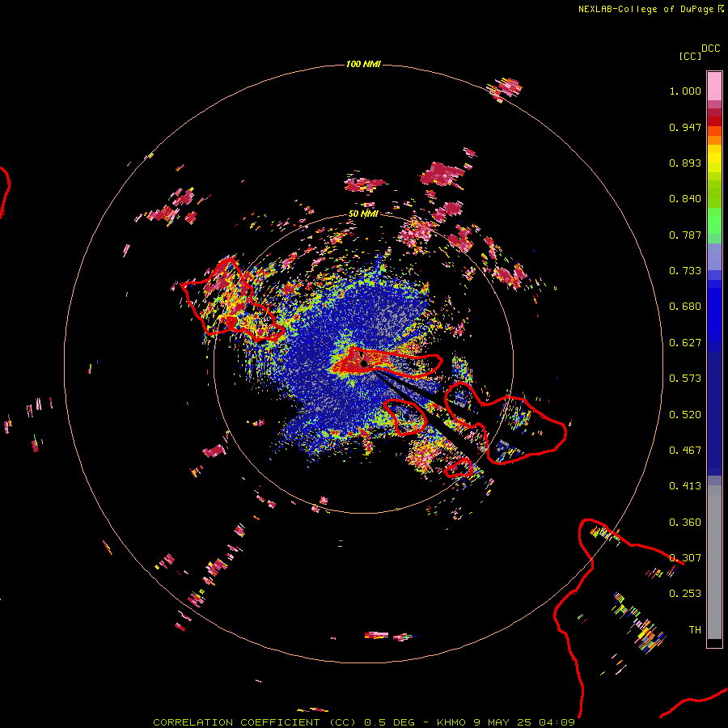Click the [CC] units label
Viewport: 728px width, 728px height.
(690, 56)
